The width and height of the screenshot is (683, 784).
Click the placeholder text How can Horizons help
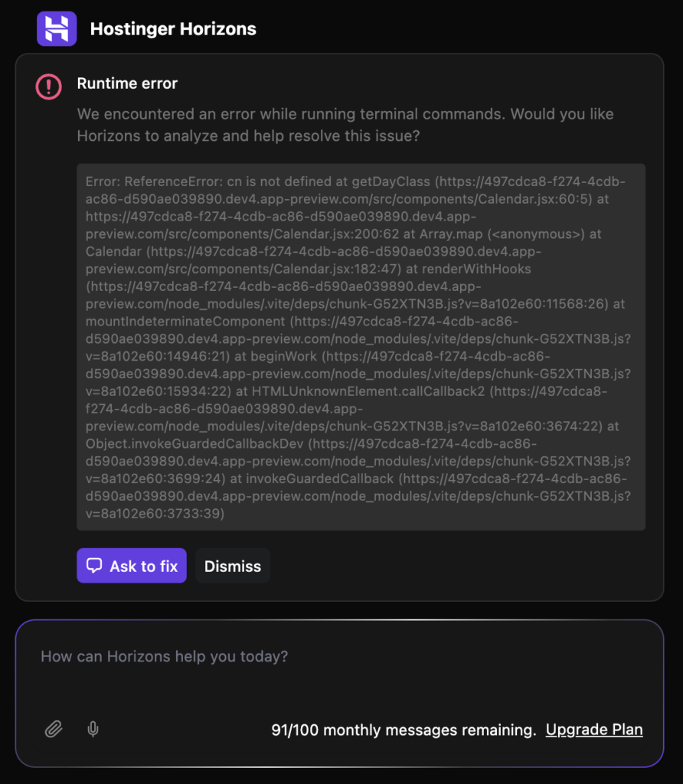tap(165, 657)
